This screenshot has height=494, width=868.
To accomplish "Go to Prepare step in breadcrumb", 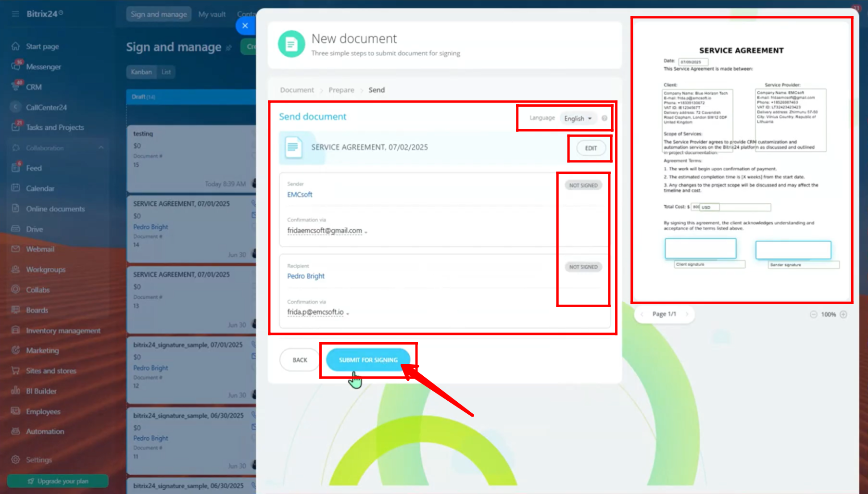I will 341,90.
